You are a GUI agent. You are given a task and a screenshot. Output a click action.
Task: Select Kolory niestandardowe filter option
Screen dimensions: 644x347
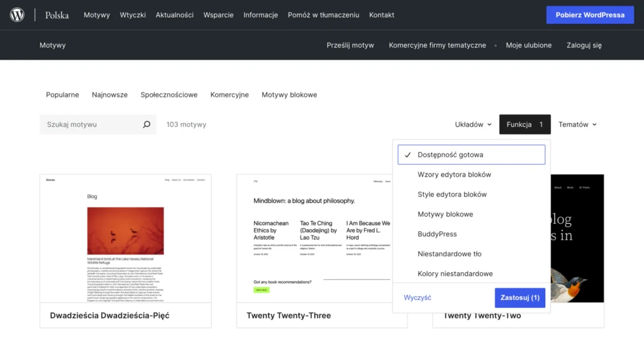point(471,273)
